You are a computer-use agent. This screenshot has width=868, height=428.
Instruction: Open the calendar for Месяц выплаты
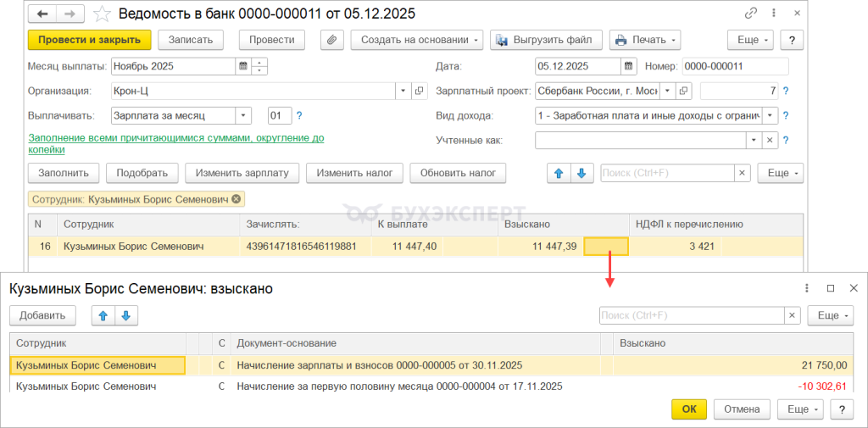tap(242, 66)
